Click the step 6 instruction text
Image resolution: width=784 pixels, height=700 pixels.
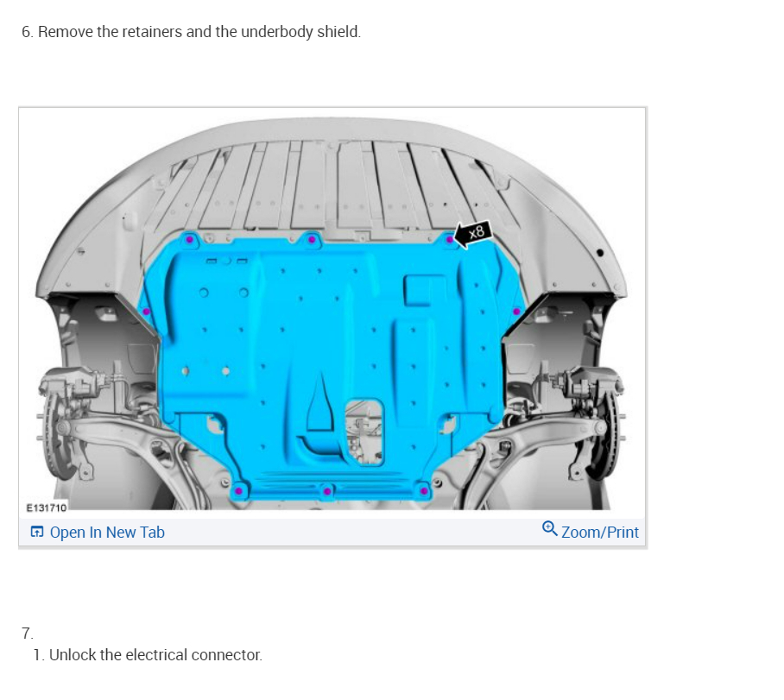pyautogui.click(x=191, y=31)
